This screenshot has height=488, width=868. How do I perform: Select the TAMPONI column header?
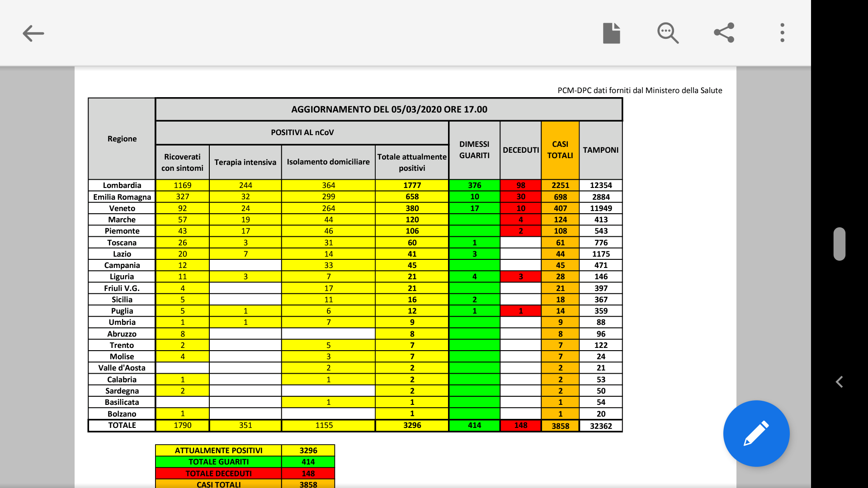[600, 150]
